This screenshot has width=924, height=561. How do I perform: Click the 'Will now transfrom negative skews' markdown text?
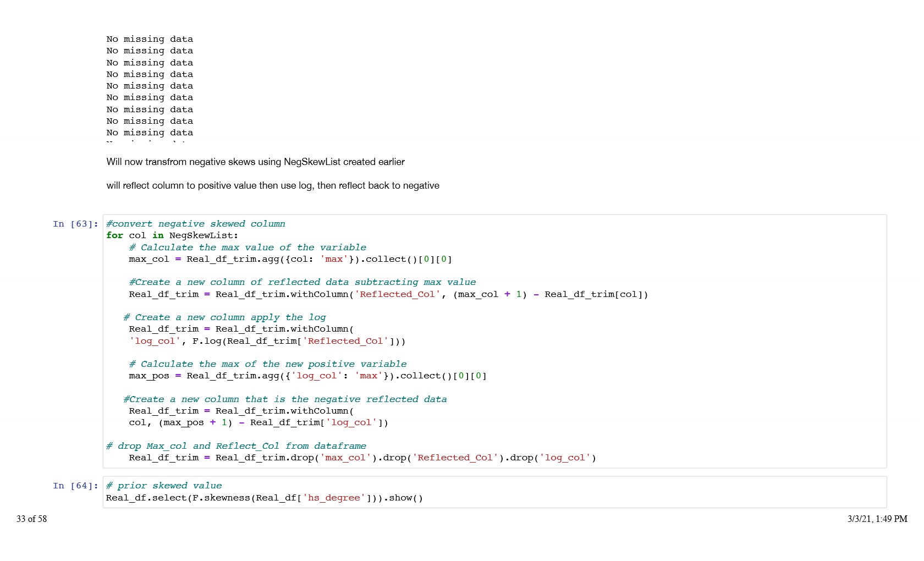[x=255, y=162]
